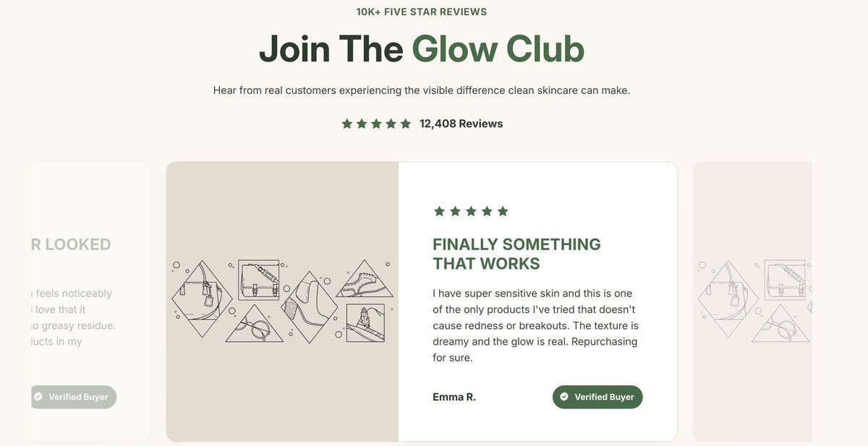Click the satchel briefcase illustration in center card

click(x=259, y=280)
